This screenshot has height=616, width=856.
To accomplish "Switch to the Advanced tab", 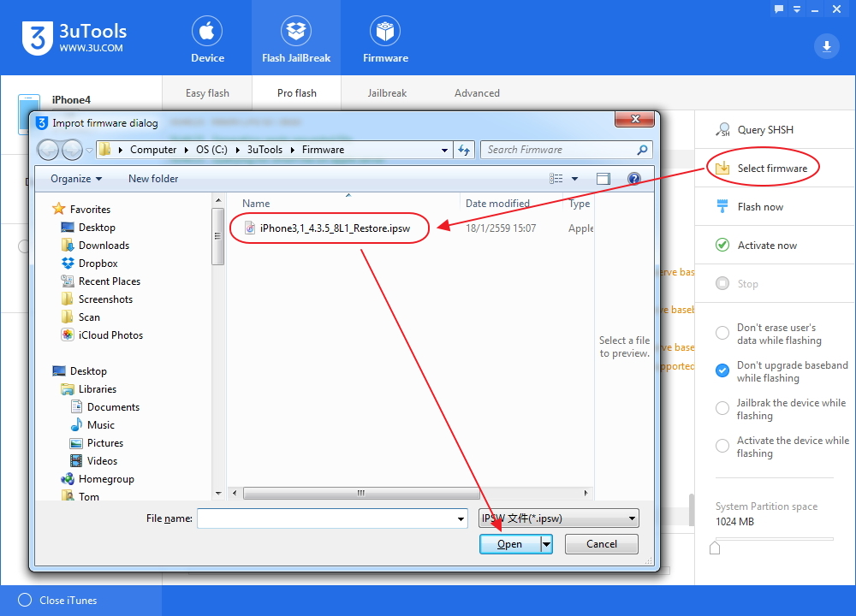I will tap(477, 92).
